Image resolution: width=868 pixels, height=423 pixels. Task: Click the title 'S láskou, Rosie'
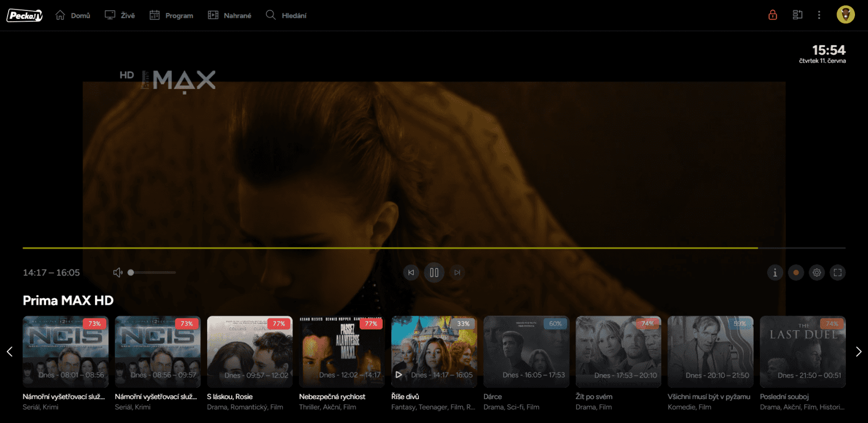[230, 396]
